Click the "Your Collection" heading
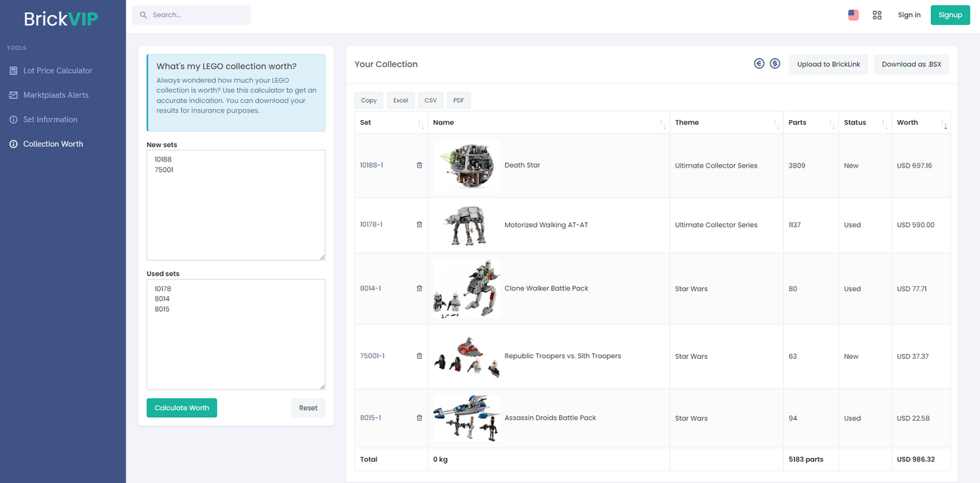This screenshot has width=980, height=483. [386, 64]
